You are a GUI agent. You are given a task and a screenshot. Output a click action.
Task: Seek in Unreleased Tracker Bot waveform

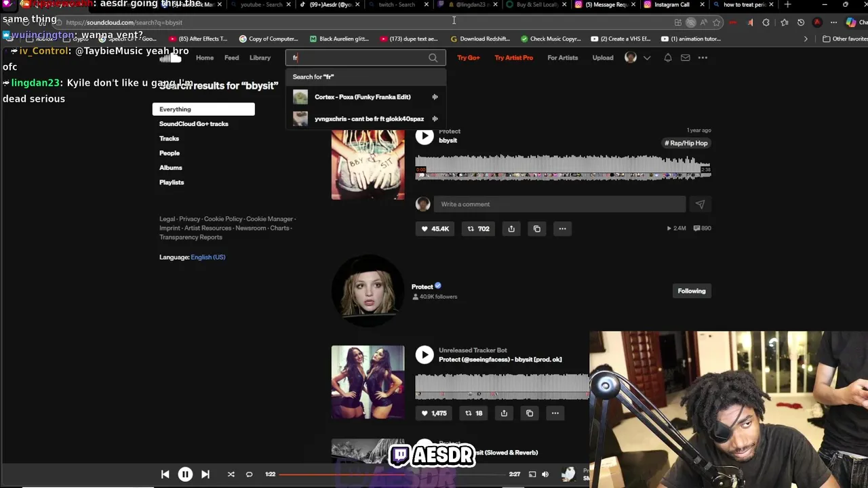tap(502, 386)
